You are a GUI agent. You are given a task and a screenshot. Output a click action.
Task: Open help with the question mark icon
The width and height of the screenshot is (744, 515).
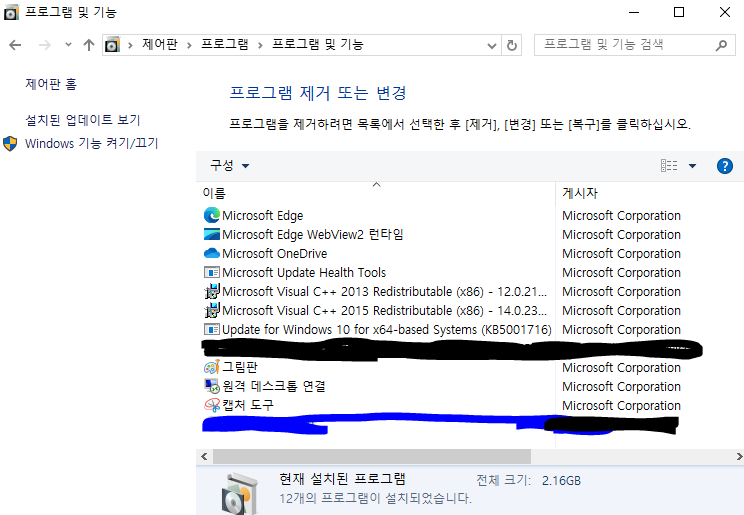[725, 166]
